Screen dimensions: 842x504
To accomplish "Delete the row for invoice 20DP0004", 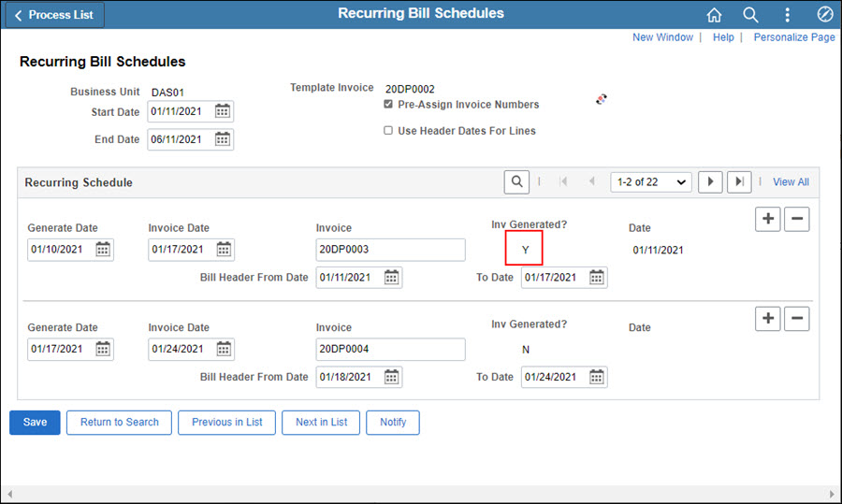I will coord(796,319).
